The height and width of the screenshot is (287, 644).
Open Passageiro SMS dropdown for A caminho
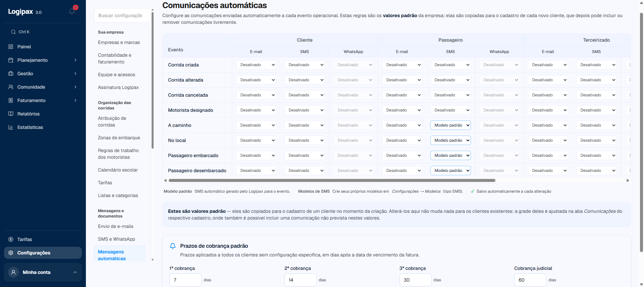coord(450,125)
